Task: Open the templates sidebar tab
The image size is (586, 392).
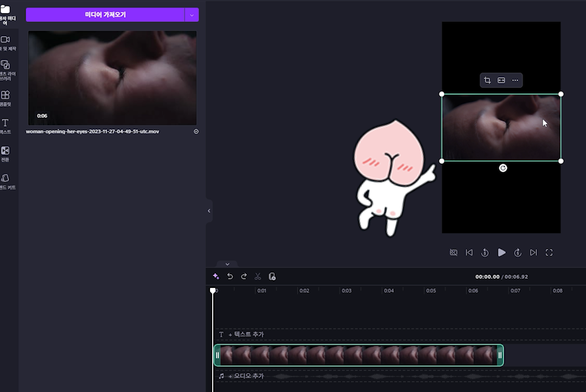Action: coord(5,98)
